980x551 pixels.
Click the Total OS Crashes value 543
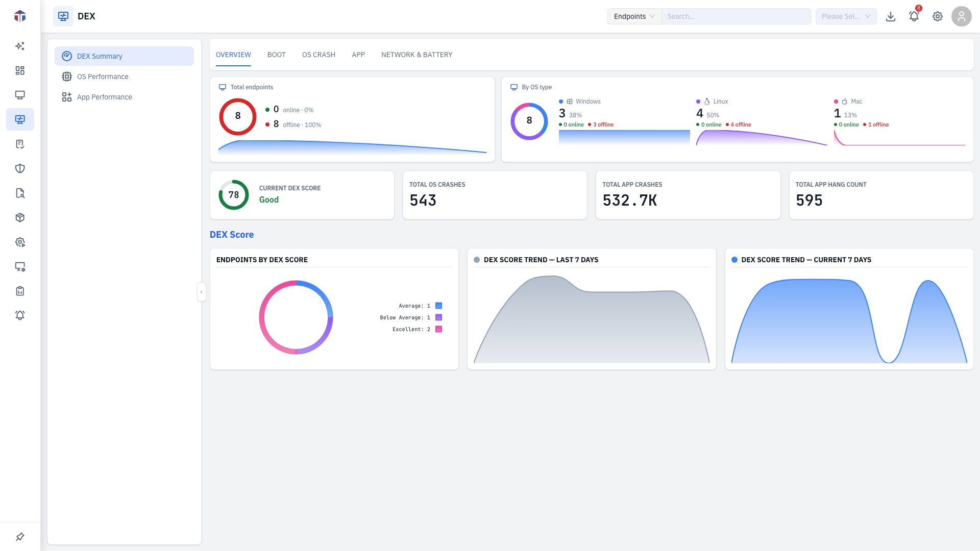[x=423, y=201]
